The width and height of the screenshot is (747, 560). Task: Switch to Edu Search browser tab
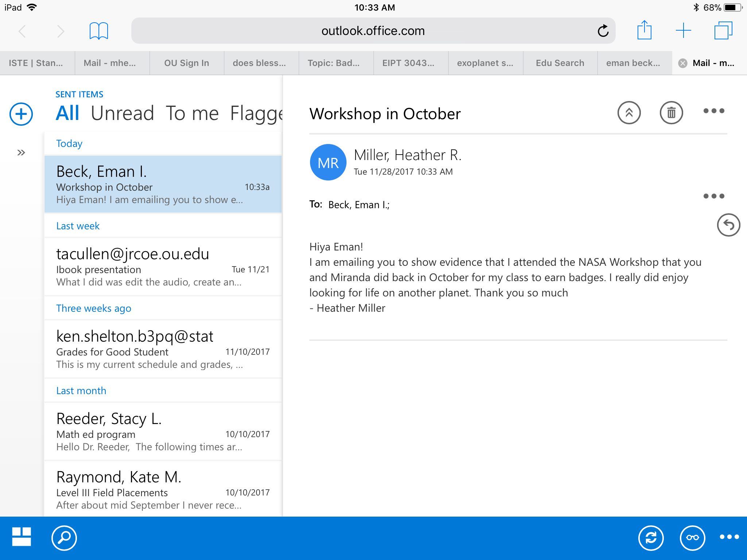560,63
